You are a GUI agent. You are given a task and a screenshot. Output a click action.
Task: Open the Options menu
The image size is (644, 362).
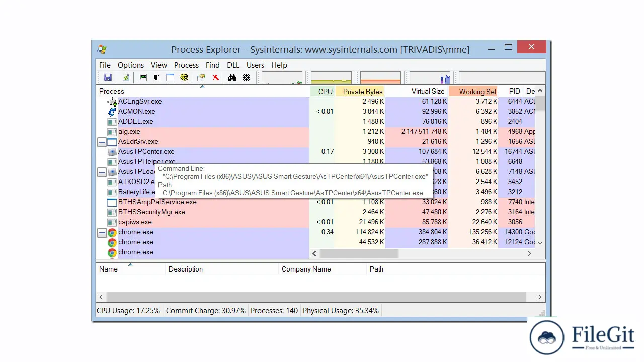[x=131, y=65]
